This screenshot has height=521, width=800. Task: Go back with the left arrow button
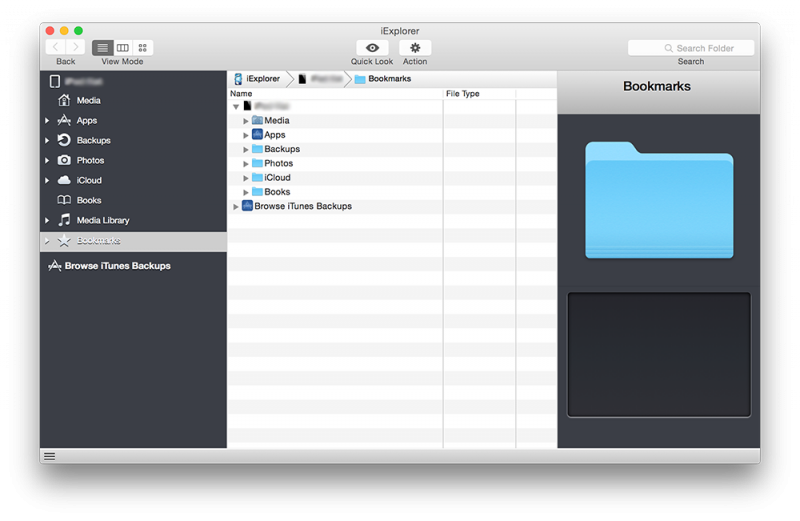[x=56, y=48]
